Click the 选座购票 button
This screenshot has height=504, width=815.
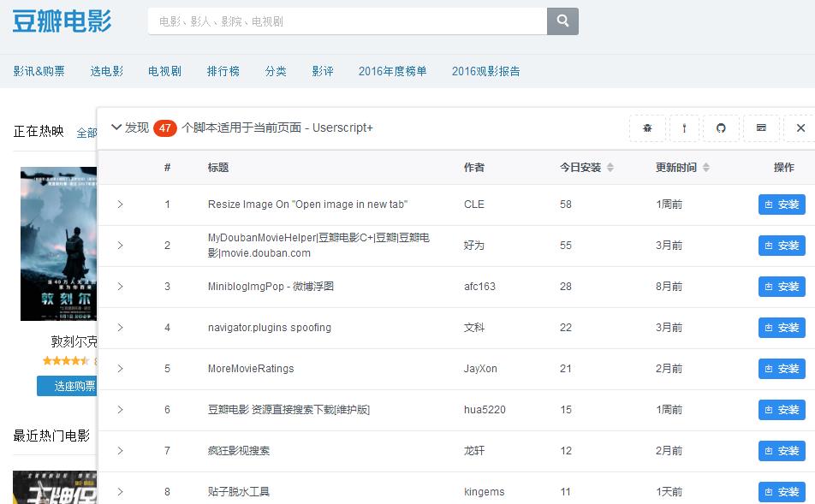68,386
